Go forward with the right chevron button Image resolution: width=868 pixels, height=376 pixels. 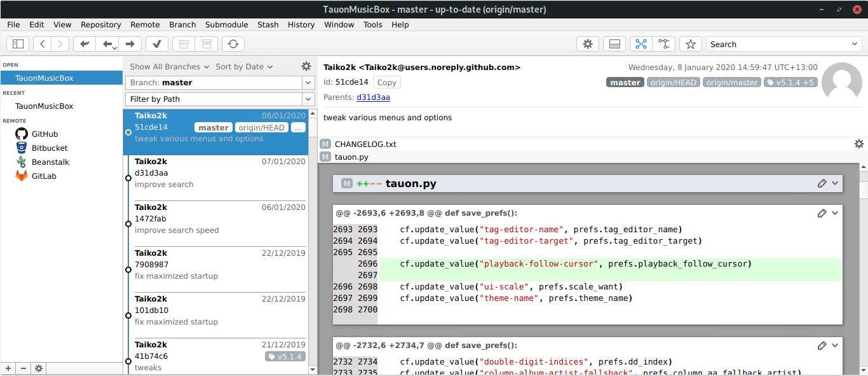pyautogui.click(x=60, y=44)
